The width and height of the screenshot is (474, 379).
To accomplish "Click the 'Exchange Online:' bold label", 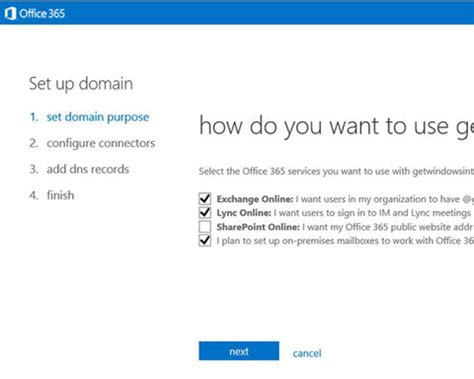I will point(255,199).
